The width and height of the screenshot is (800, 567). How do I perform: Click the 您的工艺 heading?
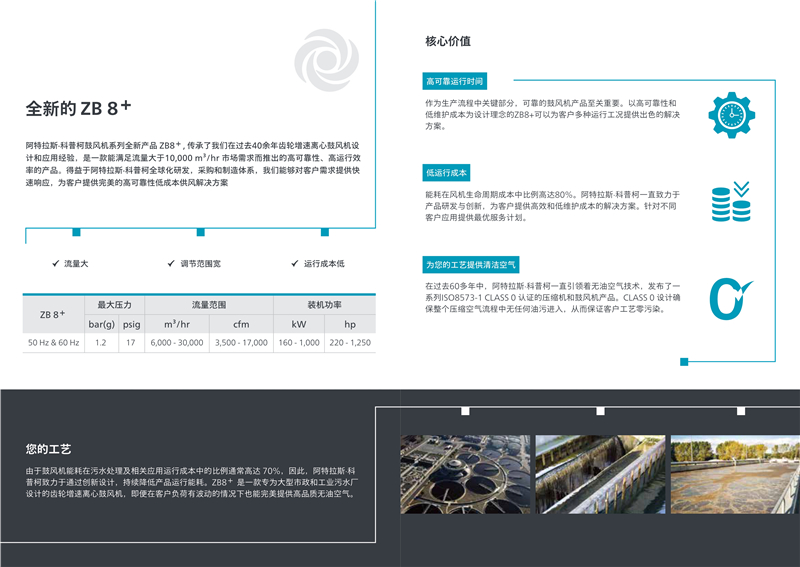click(48, 449)
